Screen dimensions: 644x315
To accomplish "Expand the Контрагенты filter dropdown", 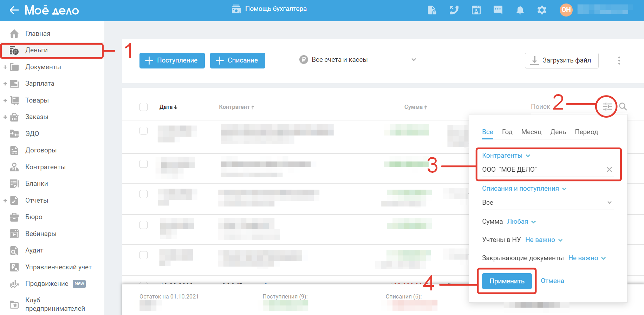I will point(506,156).
